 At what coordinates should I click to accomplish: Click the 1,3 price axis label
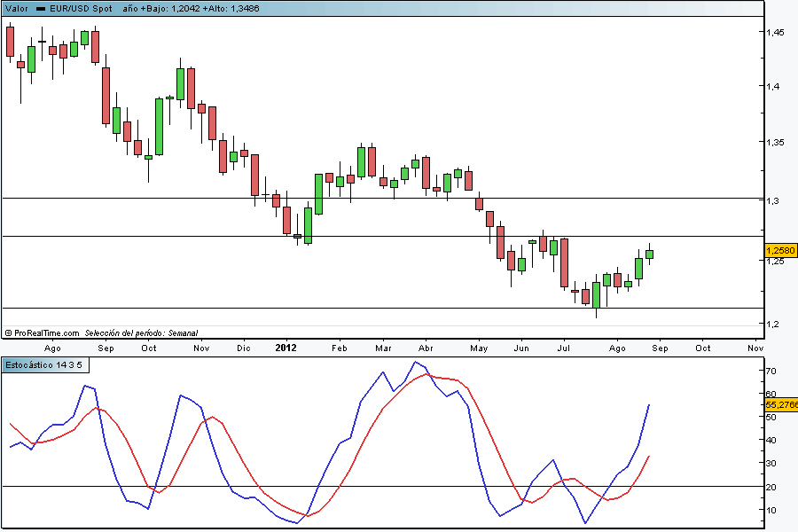point(772,201)
